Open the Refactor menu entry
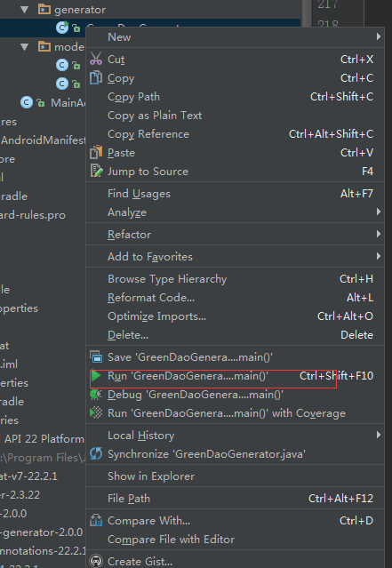 pos(236,235)
